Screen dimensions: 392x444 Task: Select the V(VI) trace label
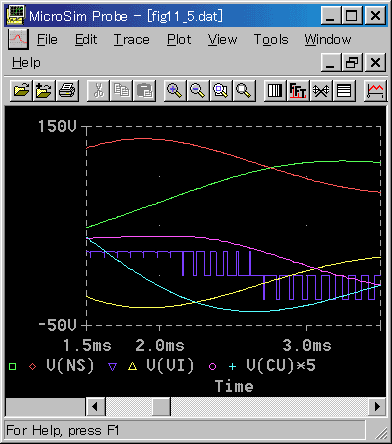click(x=170, y=366)
